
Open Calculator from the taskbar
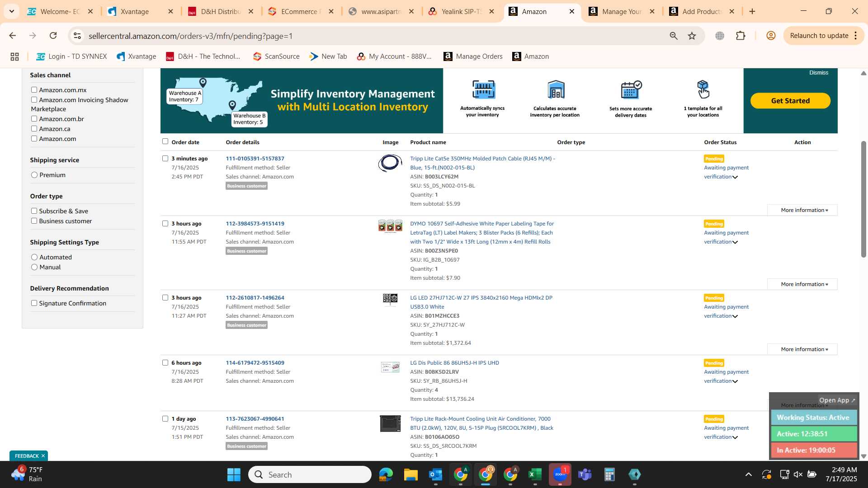(609, 474)
